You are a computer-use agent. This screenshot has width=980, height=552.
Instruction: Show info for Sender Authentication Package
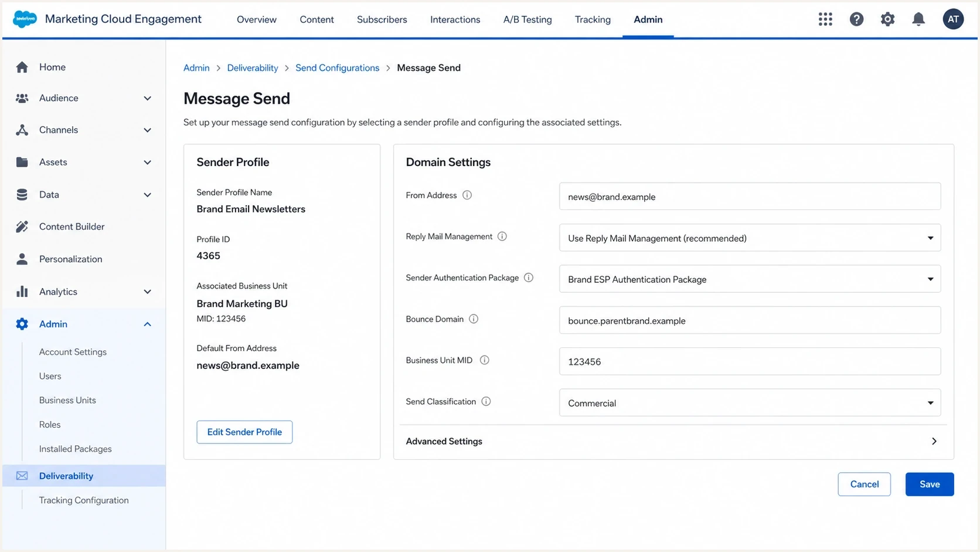pos(529,277)
